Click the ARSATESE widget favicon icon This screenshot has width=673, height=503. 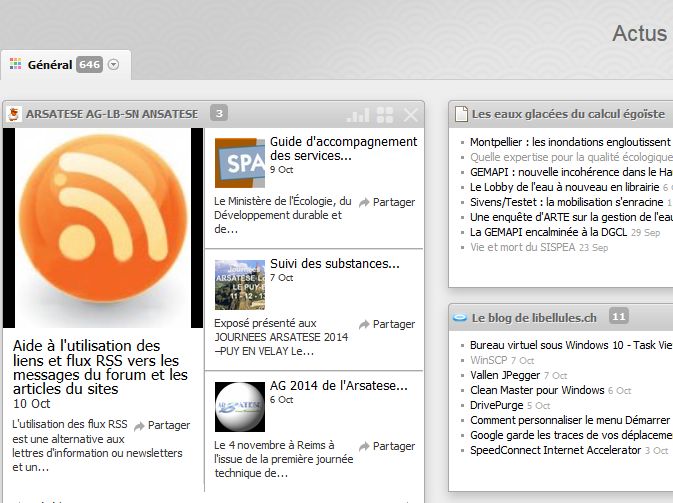[14, 114]
